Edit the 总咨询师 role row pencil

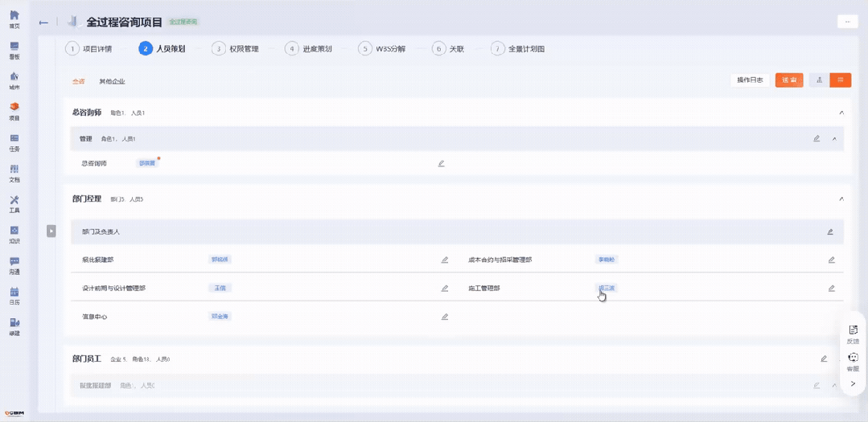pos(441,164)
